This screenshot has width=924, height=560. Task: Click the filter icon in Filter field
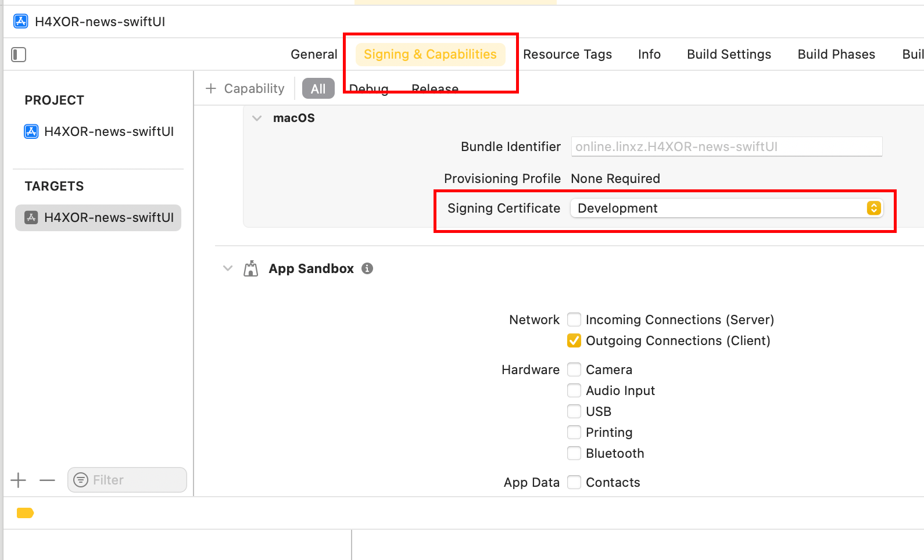81,480
